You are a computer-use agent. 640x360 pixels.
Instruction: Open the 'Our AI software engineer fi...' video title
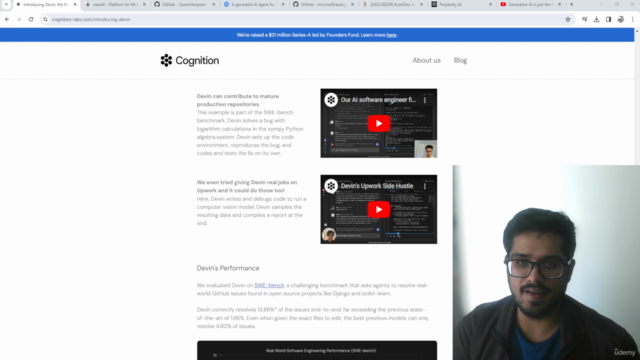click(x=378, y=100)
